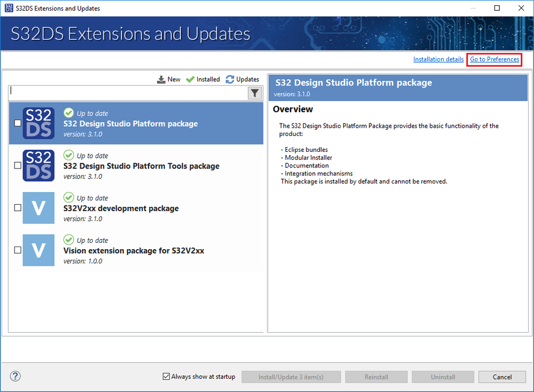Show Updates filter
The image size is (534, 392).
(x=242, y=79)
